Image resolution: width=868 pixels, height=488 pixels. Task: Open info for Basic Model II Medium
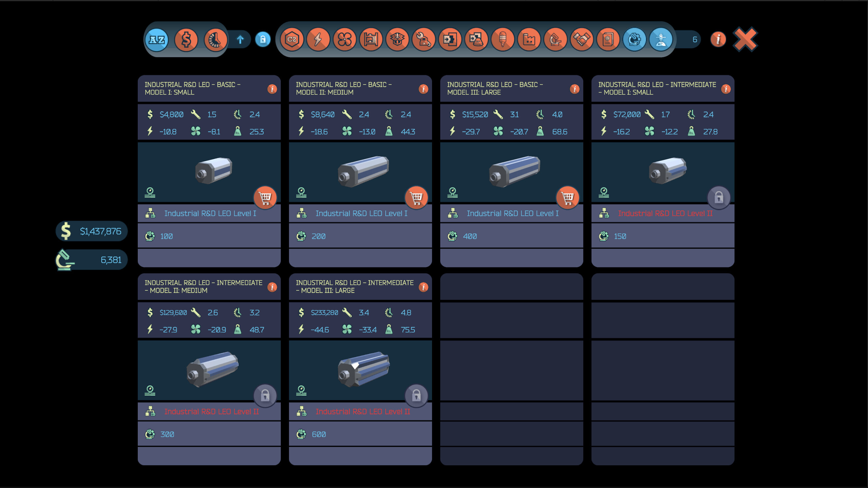(423, 89)
